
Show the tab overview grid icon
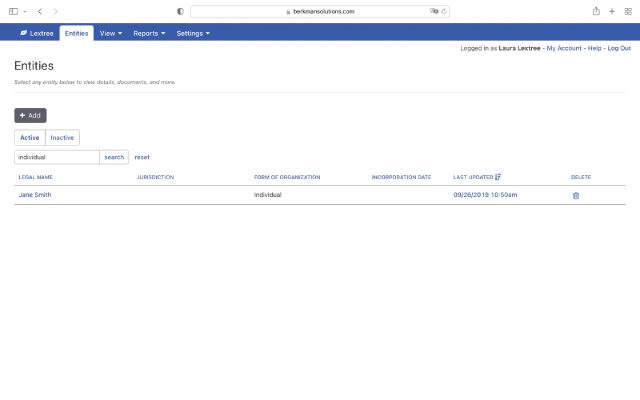[628, 11]
